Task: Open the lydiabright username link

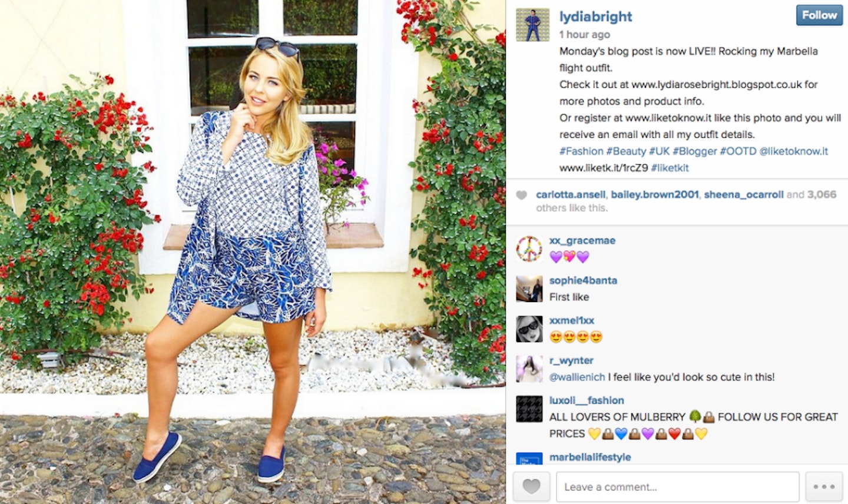Action: click(x=595, y=16)
